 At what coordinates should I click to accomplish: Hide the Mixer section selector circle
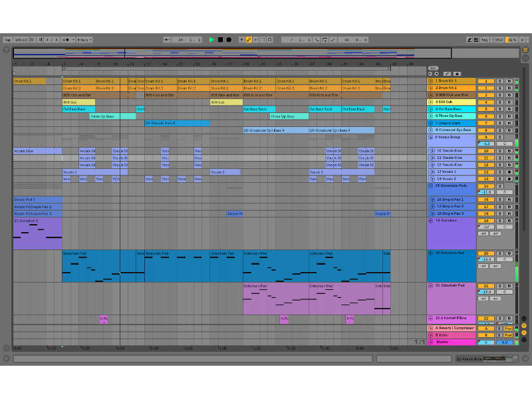coord(524,332)
